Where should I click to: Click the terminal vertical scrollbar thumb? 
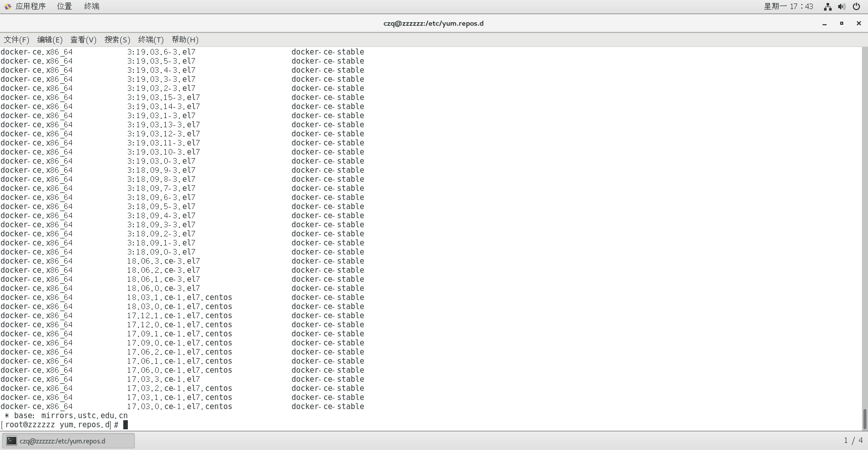[x=864, y=419]
